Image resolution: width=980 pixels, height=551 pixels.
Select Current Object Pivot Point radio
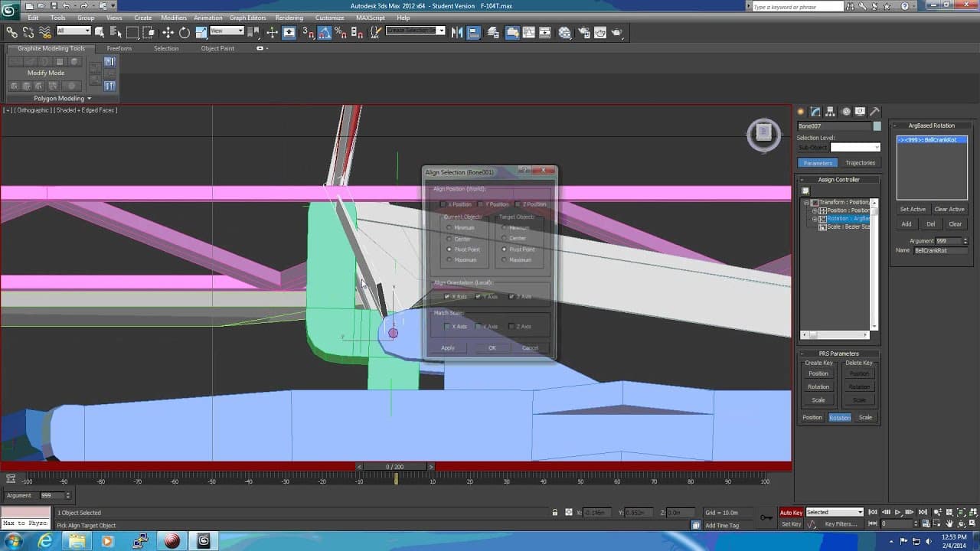(x=449, y=249)
